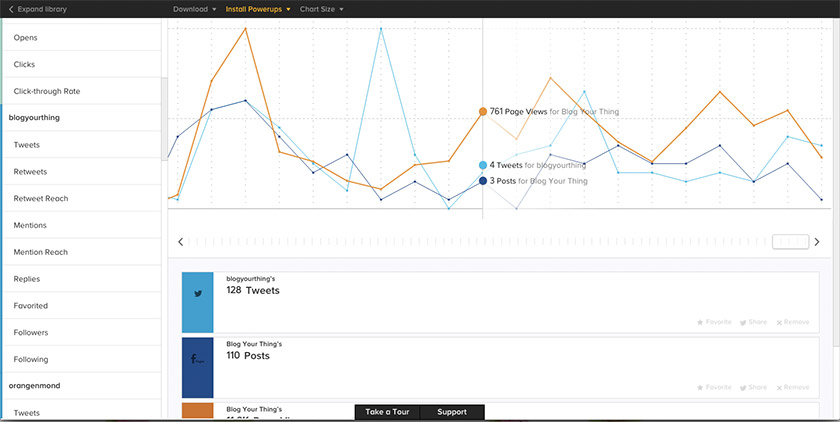Click the light blue 4 Tweets marker
This screenshot has height=422, width=840.
(x=483, y=165)
